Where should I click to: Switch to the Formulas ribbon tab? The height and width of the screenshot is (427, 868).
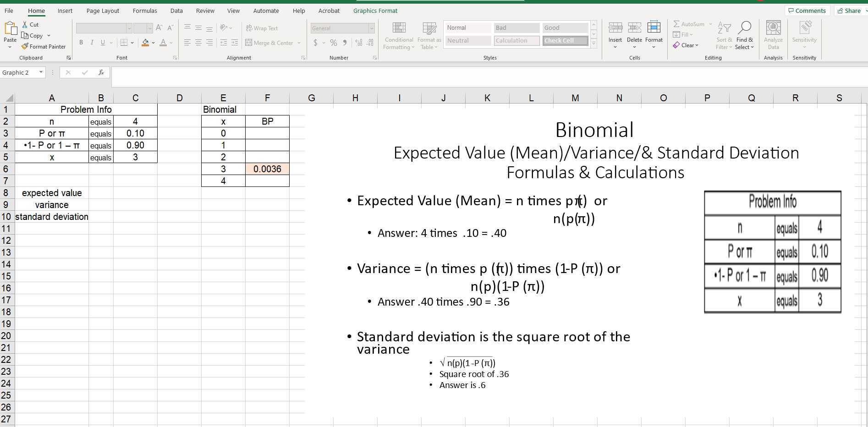tap(144, 11)
